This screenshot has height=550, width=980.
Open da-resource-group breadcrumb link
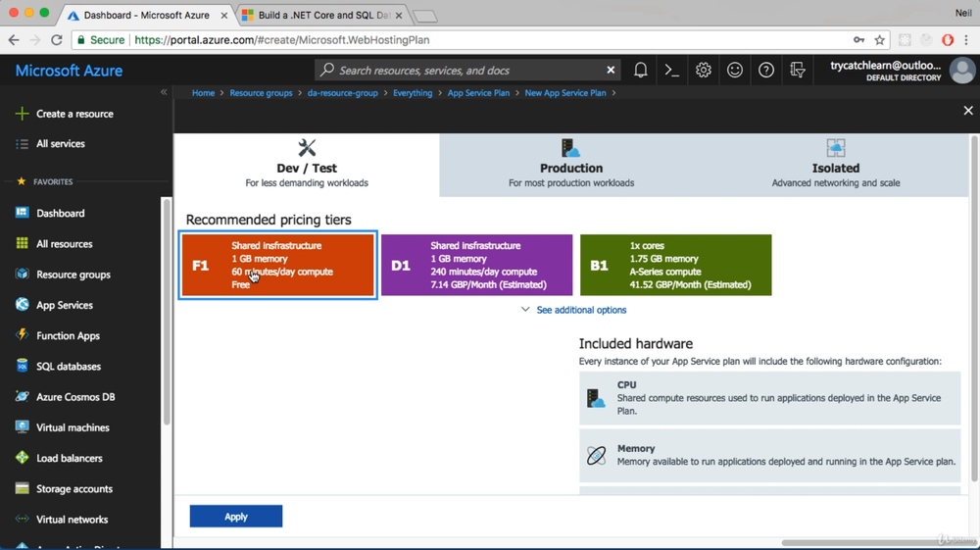(342, 92)
